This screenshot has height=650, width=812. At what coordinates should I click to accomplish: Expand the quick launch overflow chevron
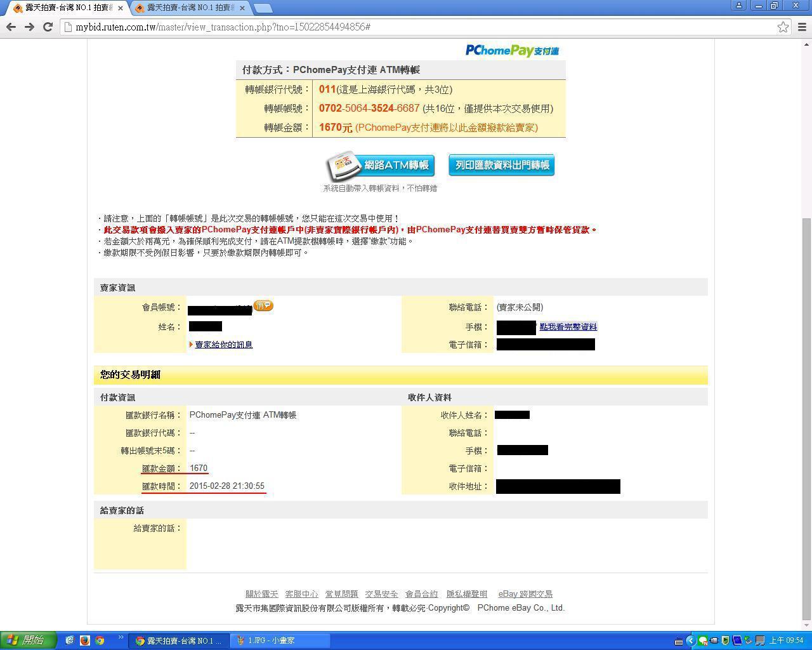coord(121,638)
